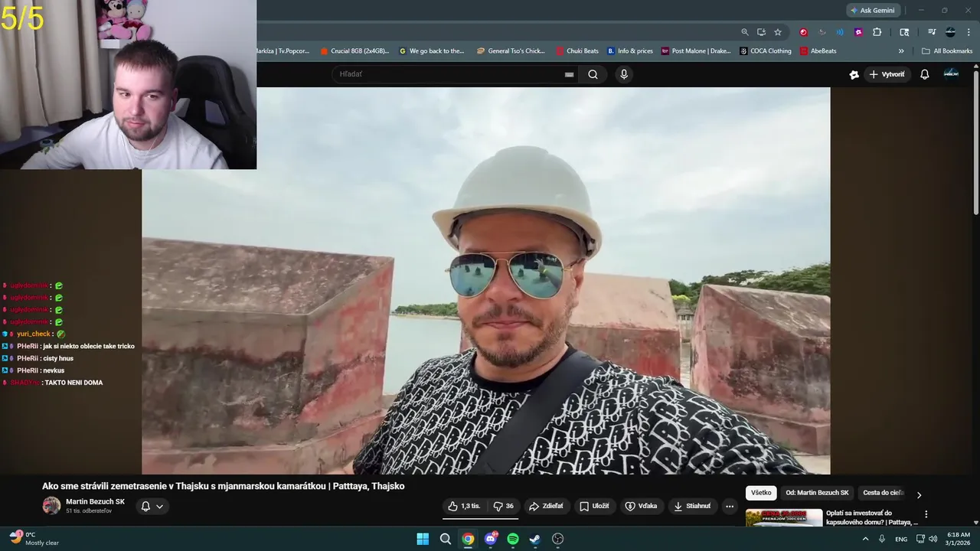The image size is (980, 551).
Task: Open 'Martin Bezuch SK' channel name link
Action: coord(95,501)
